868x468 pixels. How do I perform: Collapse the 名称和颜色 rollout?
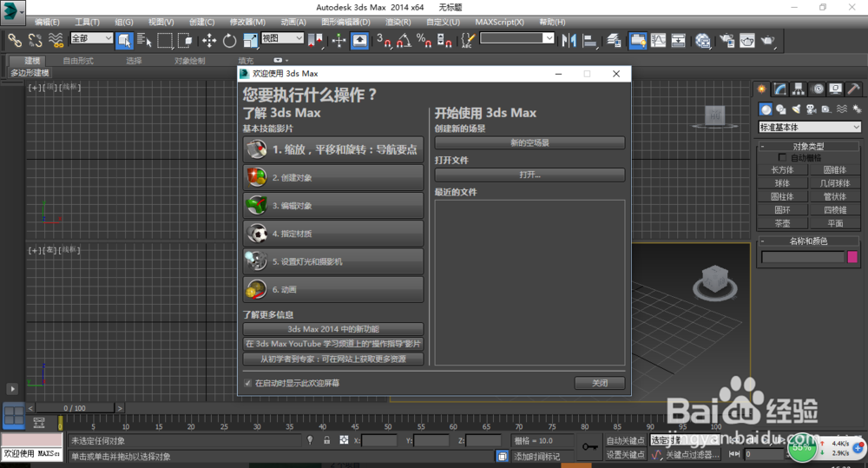click(x=808, y=241)
